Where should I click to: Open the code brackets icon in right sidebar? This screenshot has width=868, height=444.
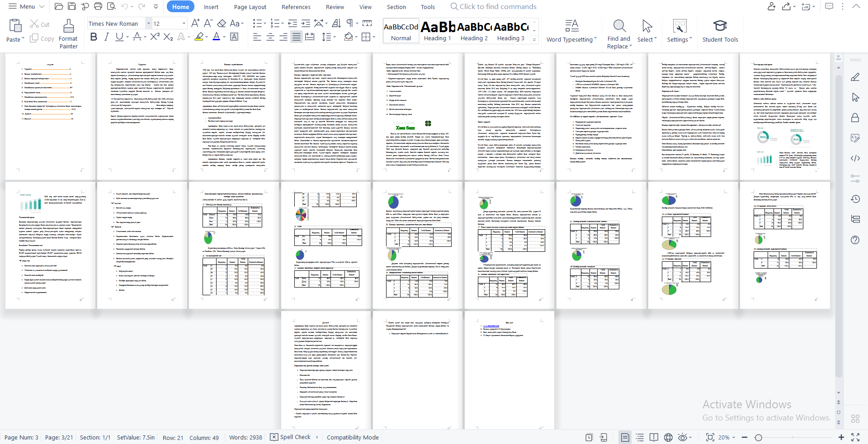click(x=855, y=158)
